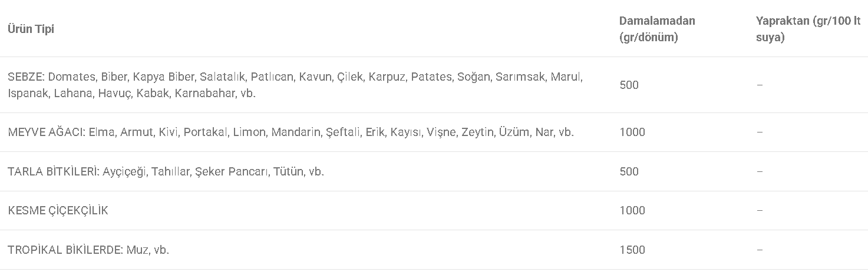The width and height of the screenshot is (868, 275).
Task: Click the 1000 value for MEYVE AĞACI
Action: click(x=632, y=132)
